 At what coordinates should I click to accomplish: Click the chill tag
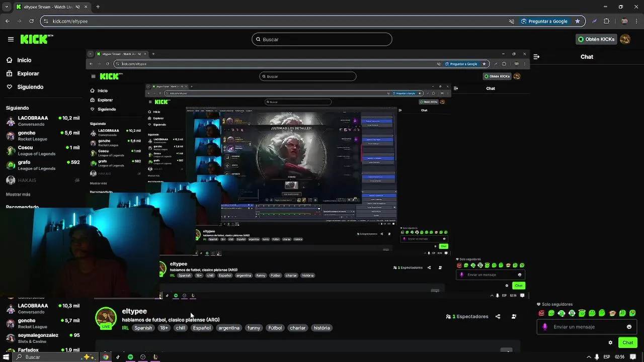click(x=181, y=328)
